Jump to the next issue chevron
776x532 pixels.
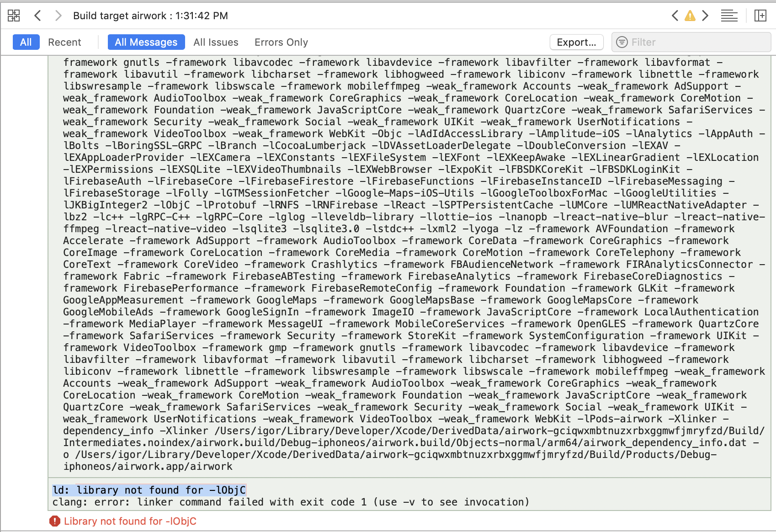(x=705, y=15)
